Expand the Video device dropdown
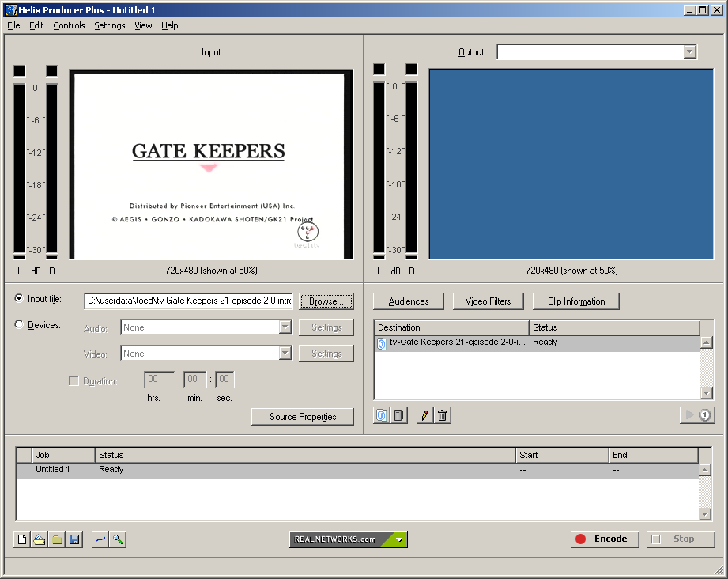Viewport: 728px width, 579px height. click(285, 353)
